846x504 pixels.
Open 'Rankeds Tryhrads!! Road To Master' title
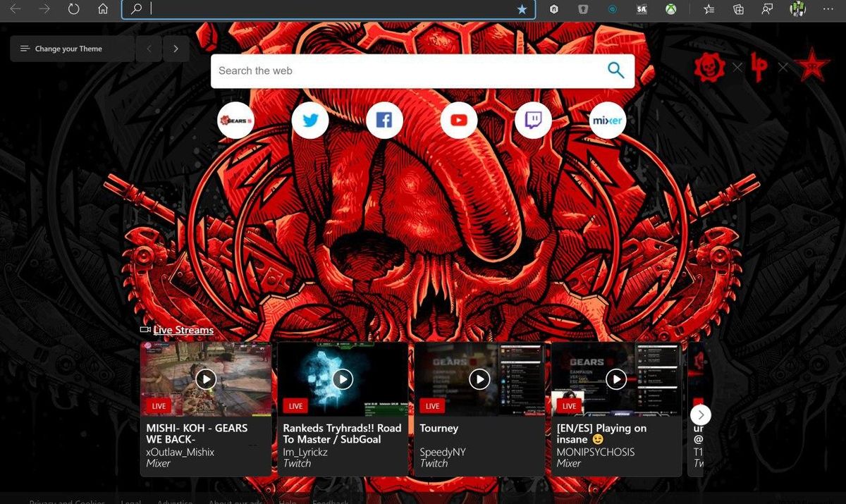(x=342, y=434)
